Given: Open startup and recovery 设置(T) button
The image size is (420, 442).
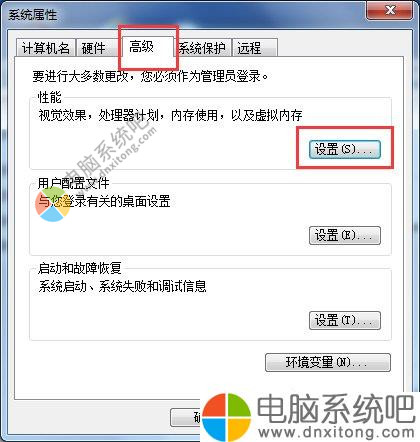Looking at the screenshot, I should click(345, 321).
